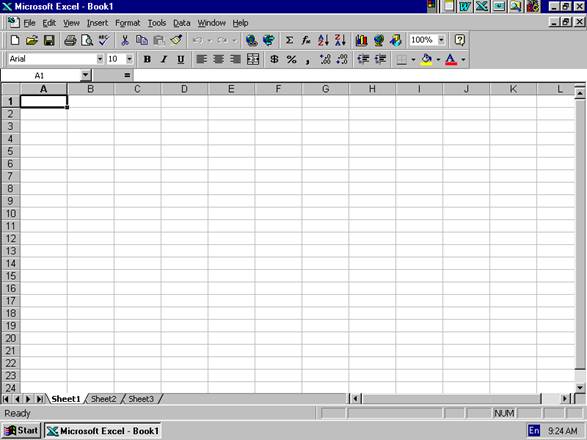Apply Currency Style dollar icon
The image size is (587, 440).
[x=274, y=59]
